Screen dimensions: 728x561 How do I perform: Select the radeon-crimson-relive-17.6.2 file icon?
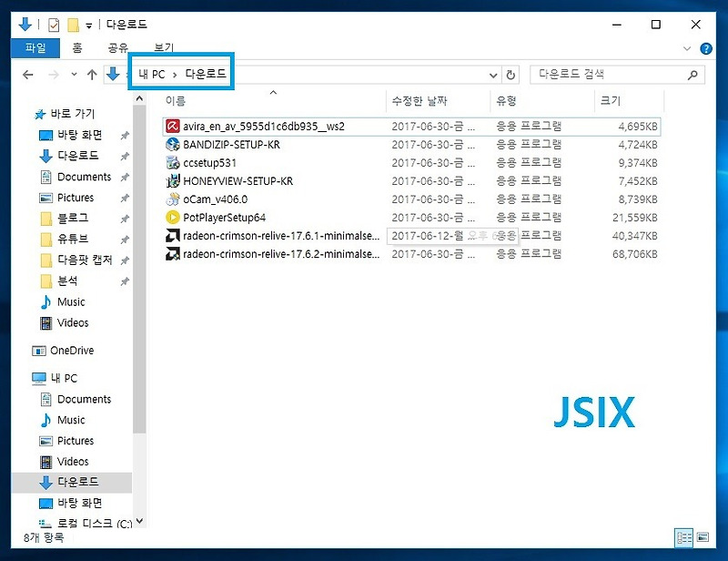[x=173, y=253]
